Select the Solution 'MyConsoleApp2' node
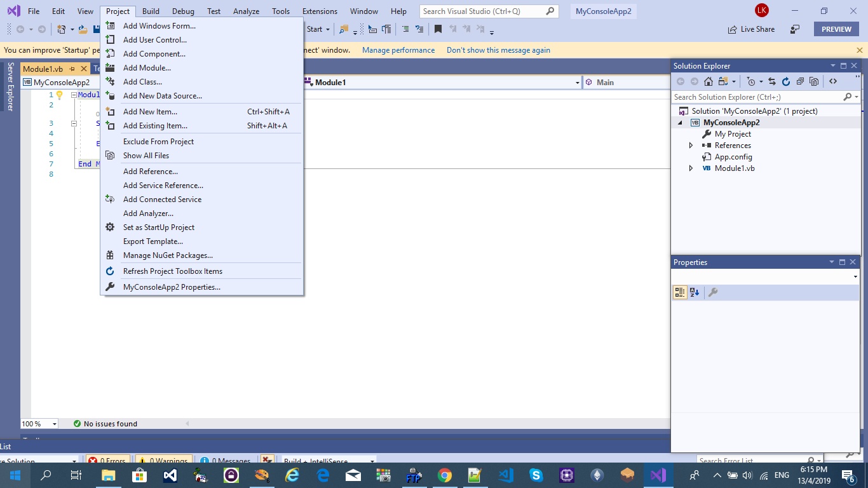Image resolution: width=868 pixels, height=488 pixels. (754, 111)
